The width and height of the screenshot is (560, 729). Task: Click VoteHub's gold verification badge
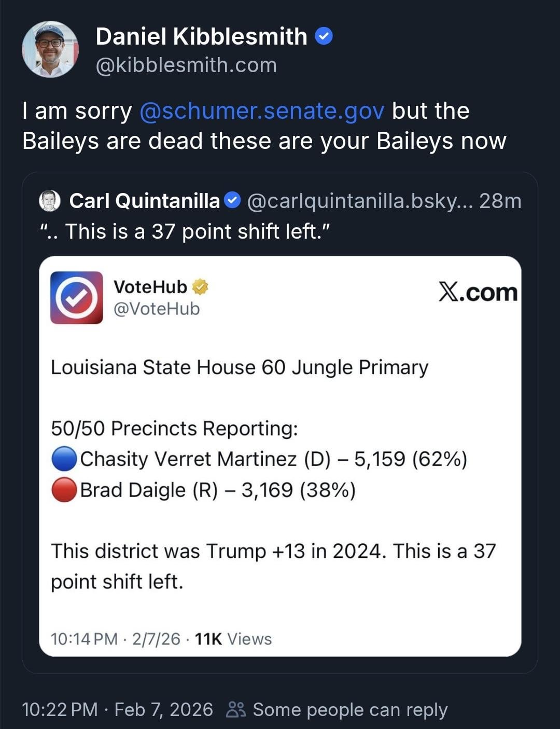tap(200, 286)
